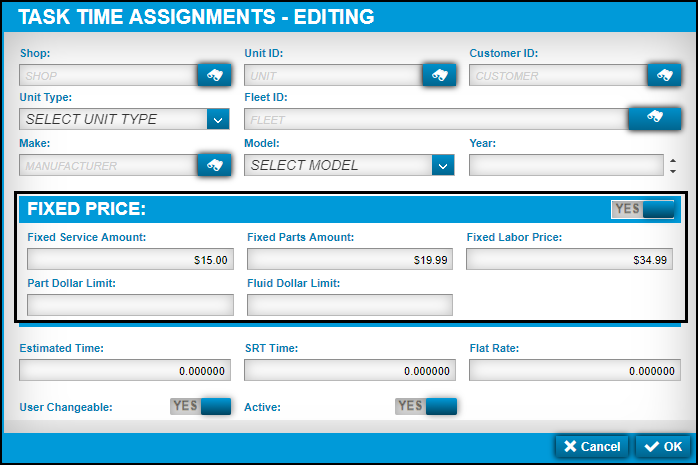Focus the Estimated Time input field
698x465 pixels.
126,371
